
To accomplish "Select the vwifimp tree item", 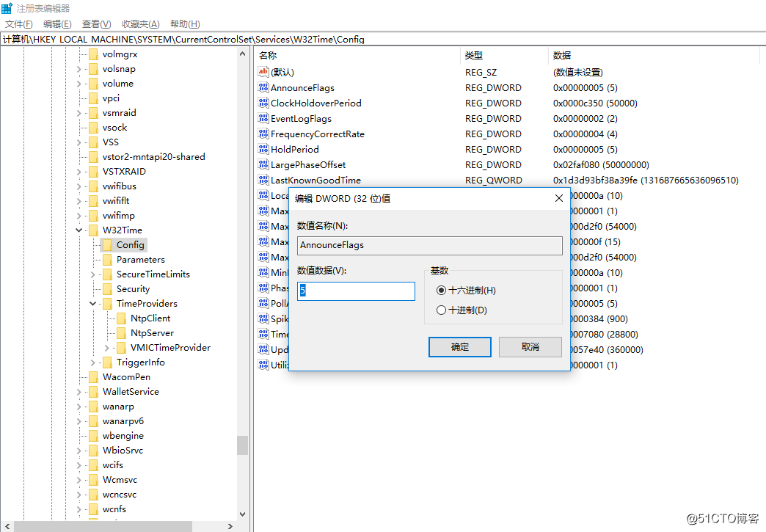I will point(118,216).
